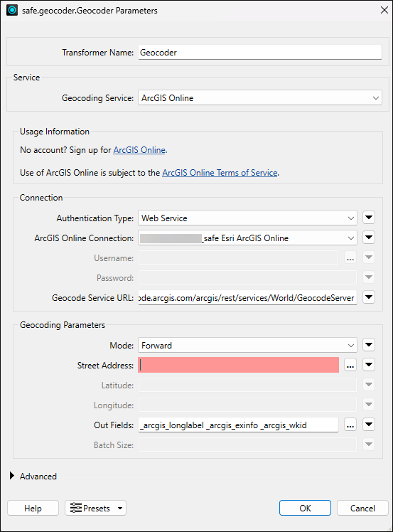Open the arrow menu beside Out Fields
This screenshot has height=532, width=393.
coord(369,425)
